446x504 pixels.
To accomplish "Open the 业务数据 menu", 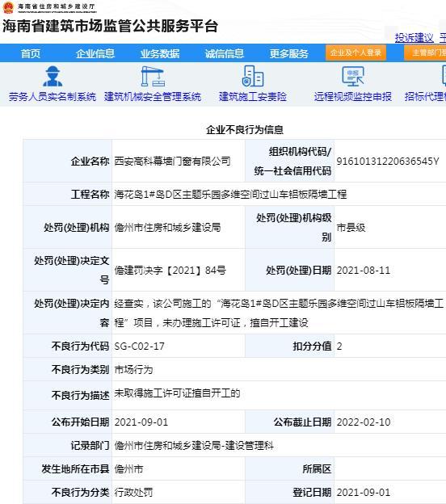I will (160, 53).
